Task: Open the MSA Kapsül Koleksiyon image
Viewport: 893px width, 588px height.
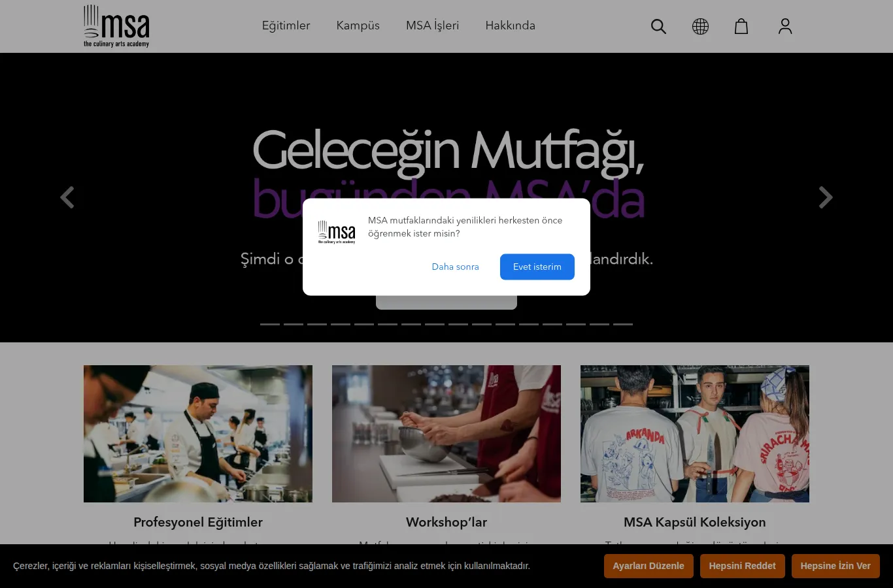Action: pyautogui.click(x=695, y=434)
